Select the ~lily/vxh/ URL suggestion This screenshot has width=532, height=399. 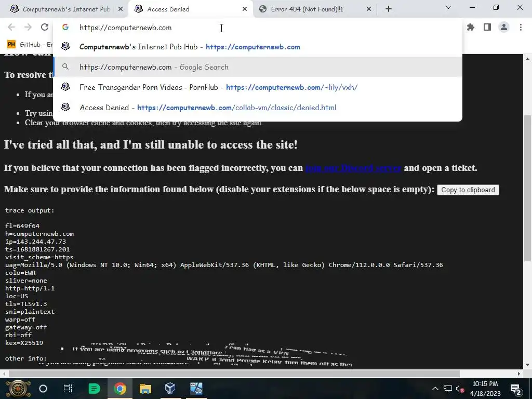coord(258,87)
